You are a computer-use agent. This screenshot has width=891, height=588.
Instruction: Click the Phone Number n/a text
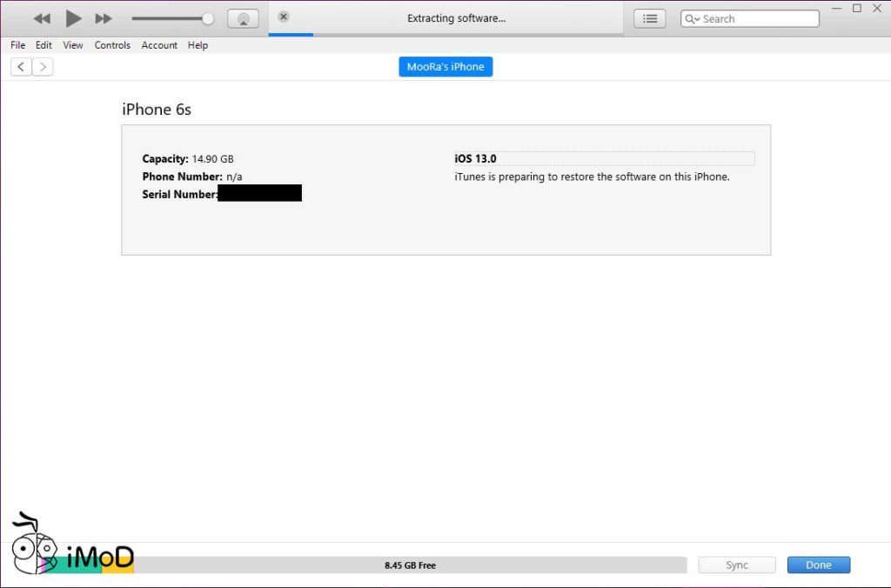[x=192, y=177]
